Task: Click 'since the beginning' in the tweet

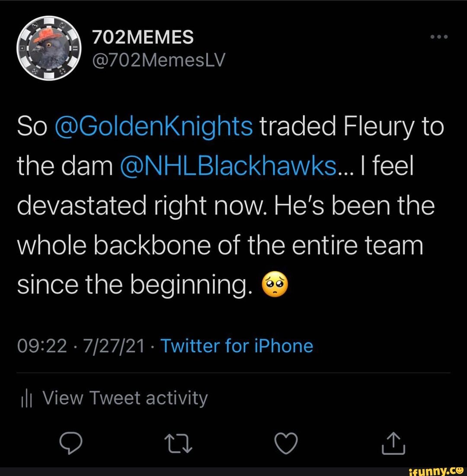Action: (x=134, y=286)
